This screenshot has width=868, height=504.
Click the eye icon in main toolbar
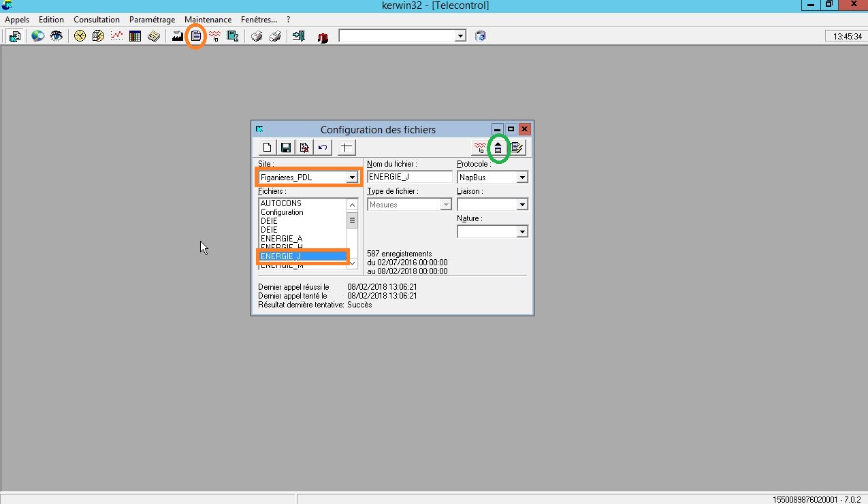[57, 36]
